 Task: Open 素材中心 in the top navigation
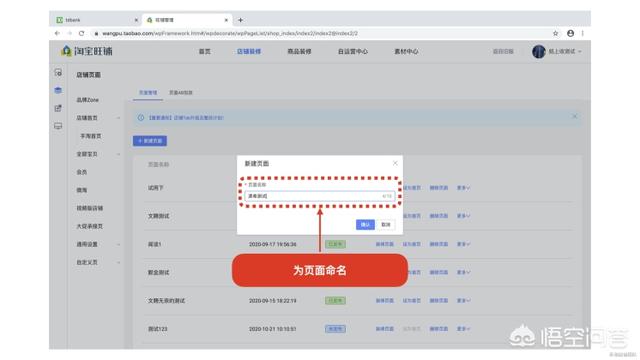tap(406, 51)
